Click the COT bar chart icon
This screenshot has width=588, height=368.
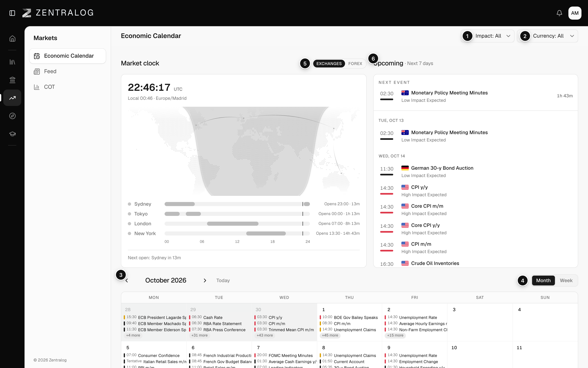tap(37, 87)
